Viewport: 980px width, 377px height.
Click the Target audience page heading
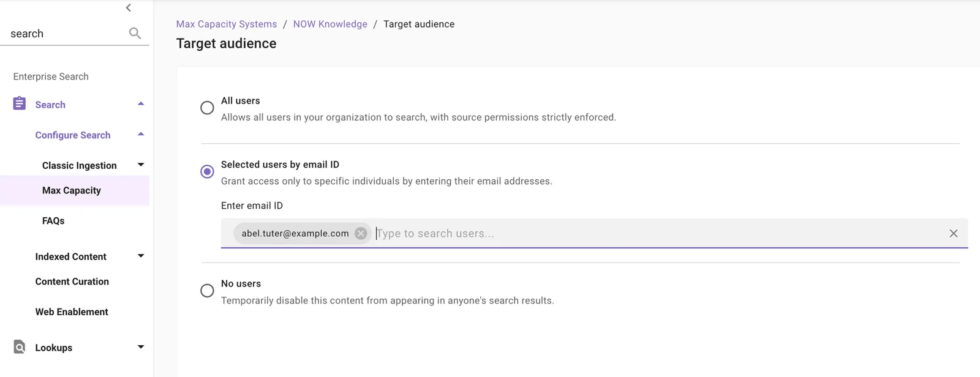click(227, 43)
